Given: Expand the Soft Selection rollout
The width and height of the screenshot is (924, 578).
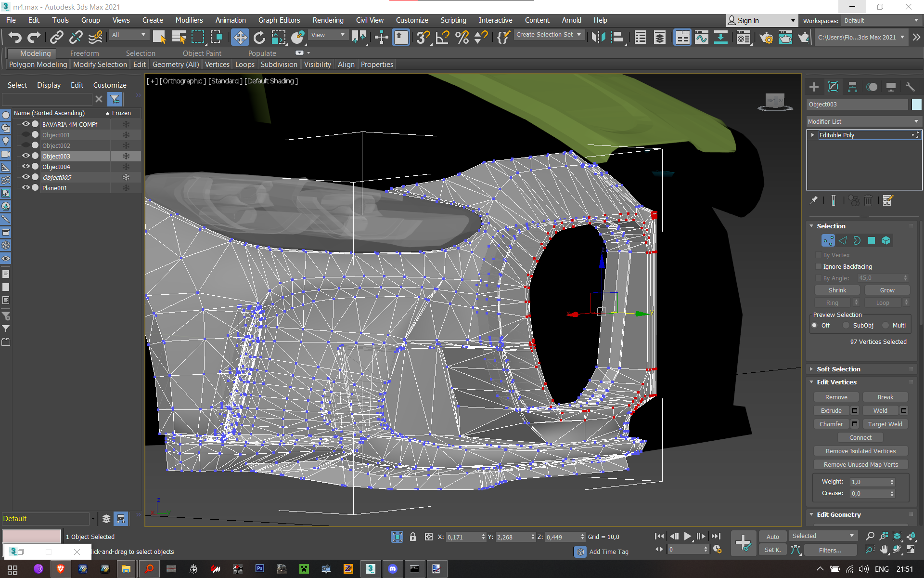Looking at the screenshot, I should (x=838, y=369).
